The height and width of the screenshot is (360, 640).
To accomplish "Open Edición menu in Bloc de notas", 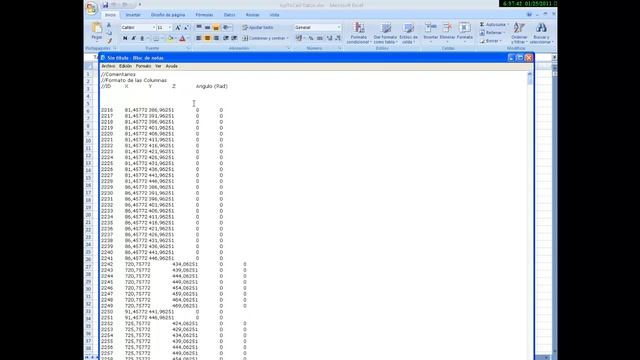I will pyautogui.click(x=125, y=66).
